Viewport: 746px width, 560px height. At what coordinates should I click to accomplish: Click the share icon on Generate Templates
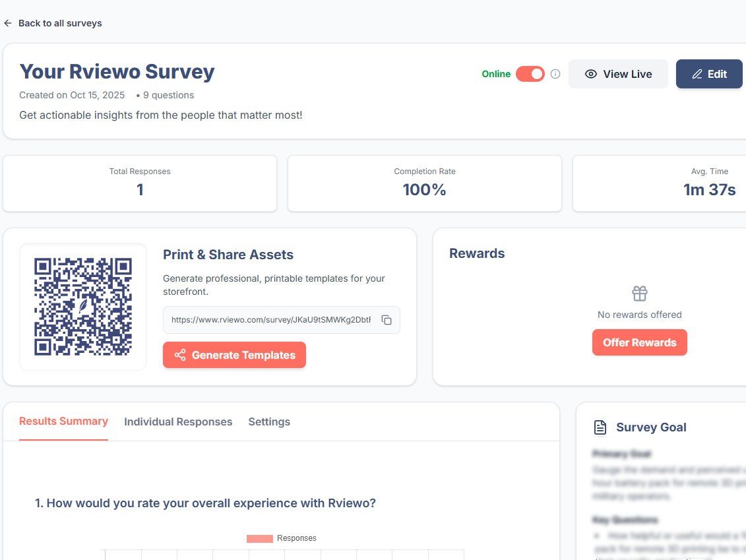pyautogui.click(x=180, y=355)
